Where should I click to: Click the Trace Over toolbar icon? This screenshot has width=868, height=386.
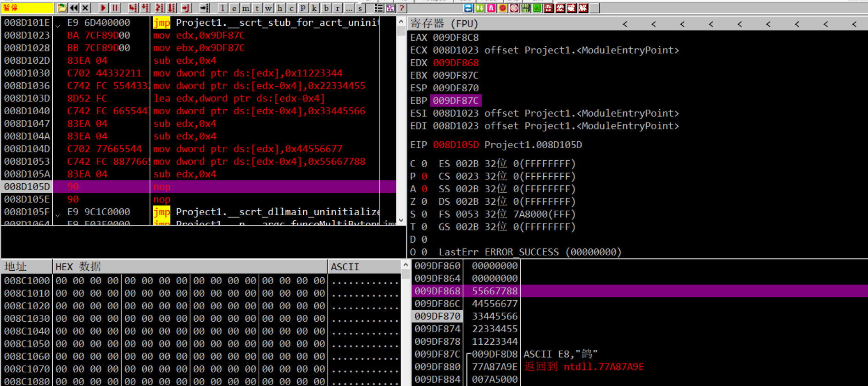pyautogui.click(x=171, y=8)
